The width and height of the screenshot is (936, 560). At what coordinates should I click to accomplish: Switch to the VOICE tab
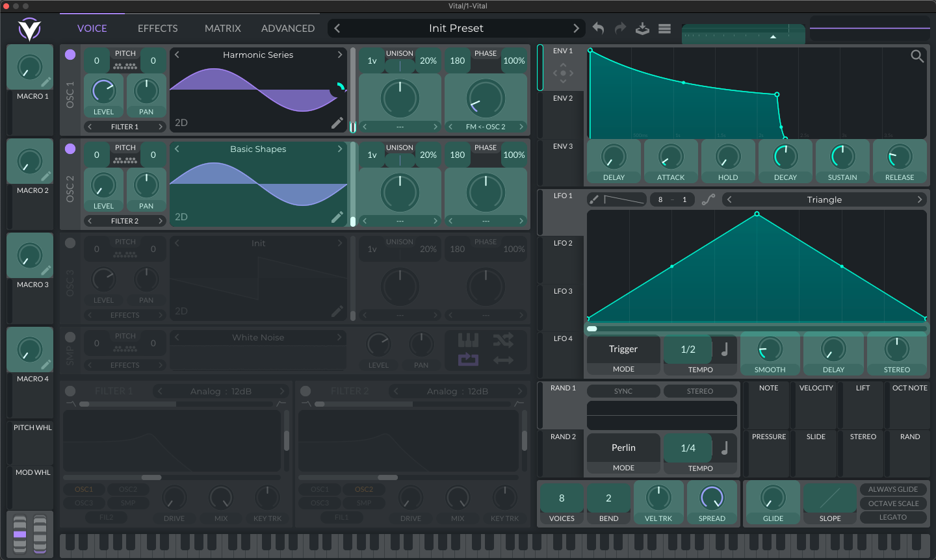92,29
